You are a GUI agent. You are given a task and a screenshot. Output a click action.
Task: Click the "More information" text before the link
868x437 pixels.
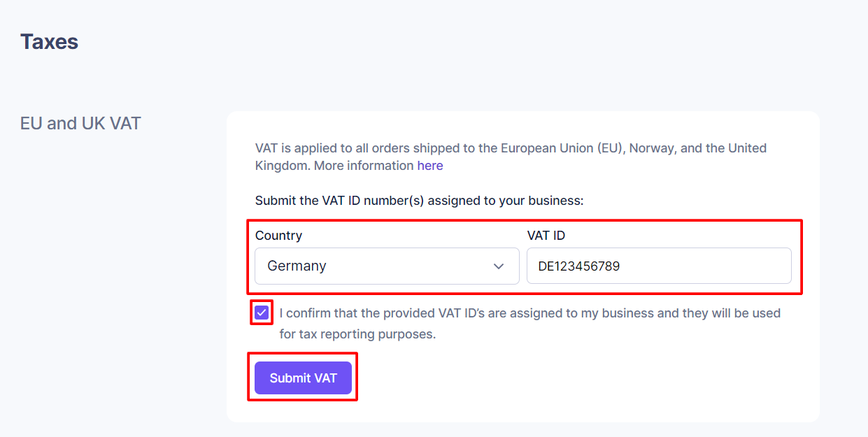click(364, 166)
